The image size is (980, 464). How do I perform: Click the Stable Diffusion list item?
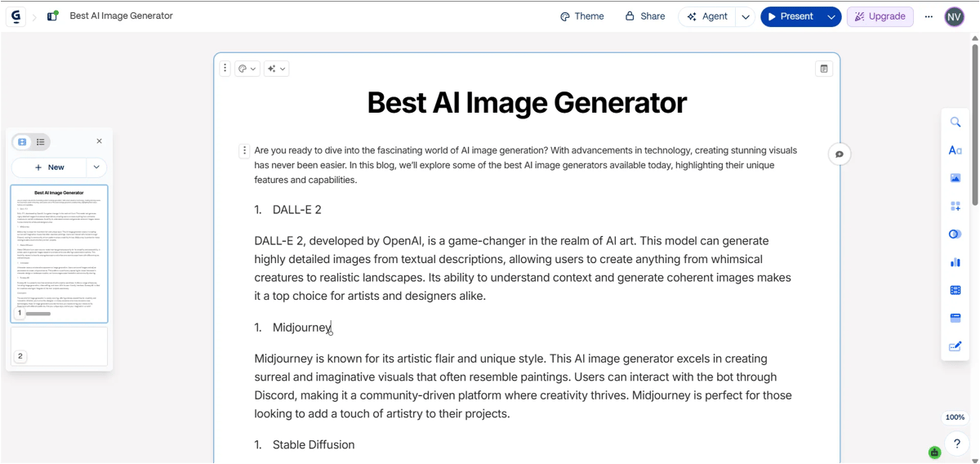(x=314, y=445)
